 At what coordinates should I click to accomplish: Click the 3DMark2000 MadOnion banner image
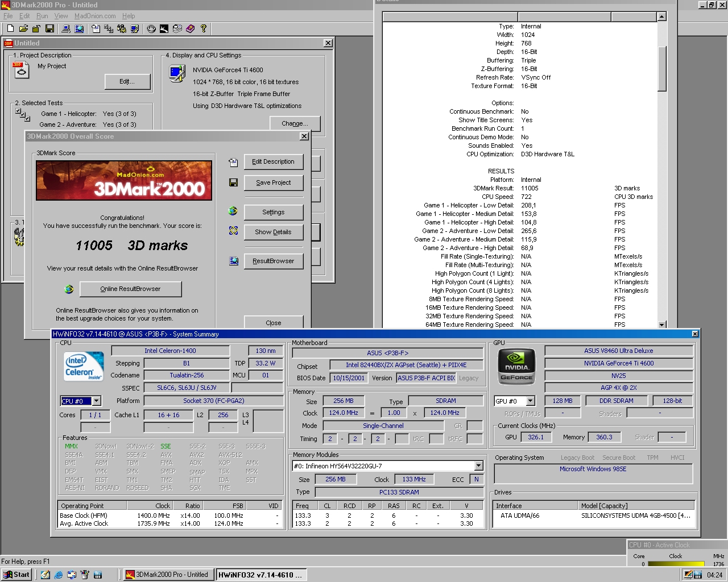click(124, 180)
